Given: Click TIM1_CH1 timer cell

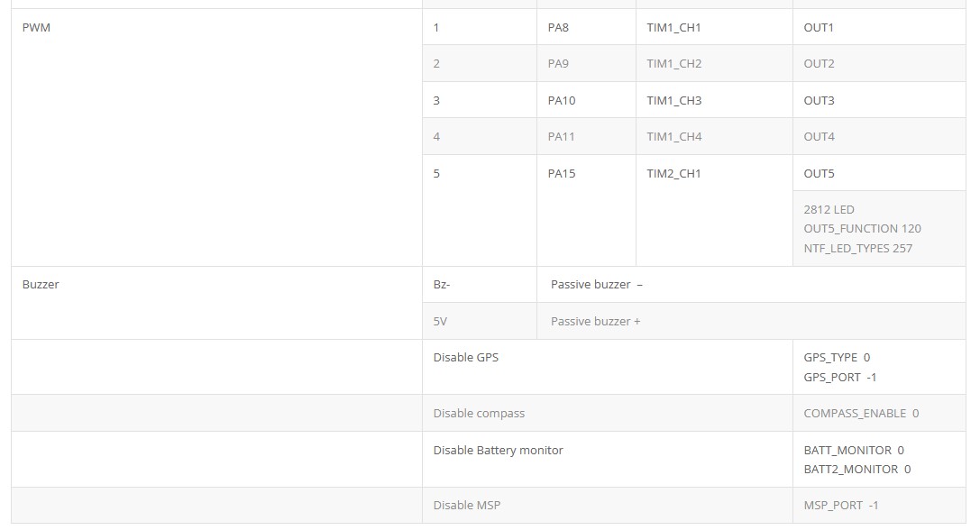Looking at the screenshot, I should 714,27.
